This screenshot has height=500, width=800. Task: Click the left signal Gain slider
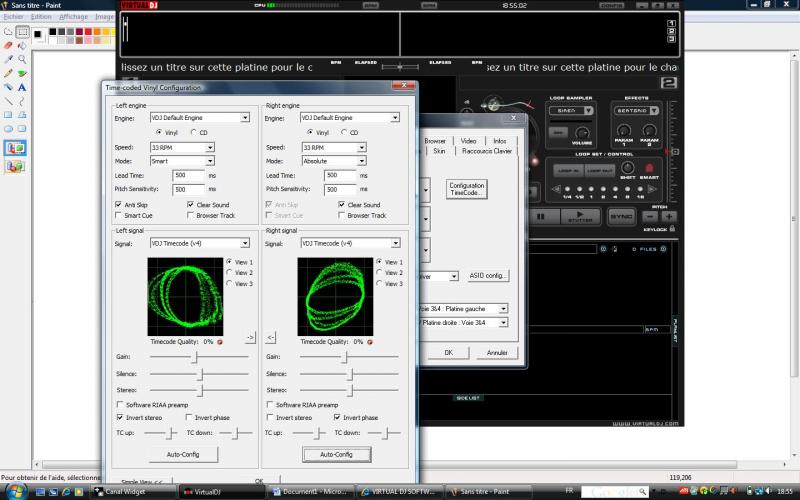point(194,357)
